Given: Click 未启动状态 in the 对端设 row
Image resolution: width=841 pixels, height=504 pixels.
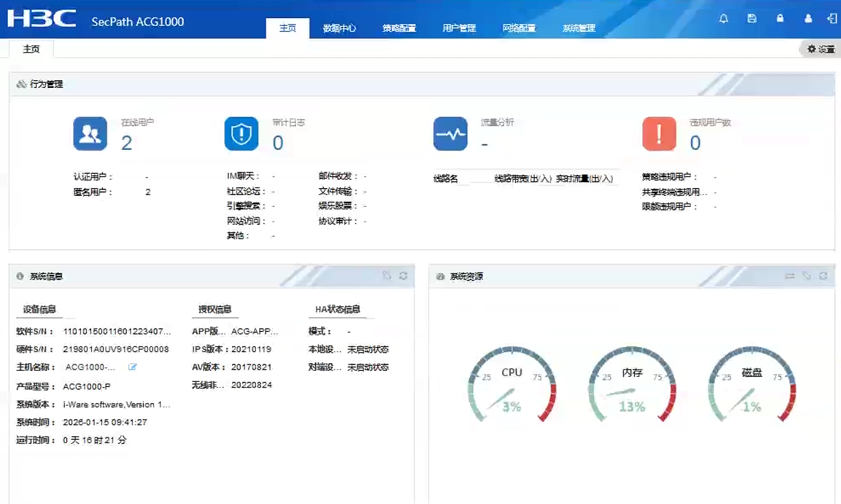Looking at the screenshot, I should [368, 368].
